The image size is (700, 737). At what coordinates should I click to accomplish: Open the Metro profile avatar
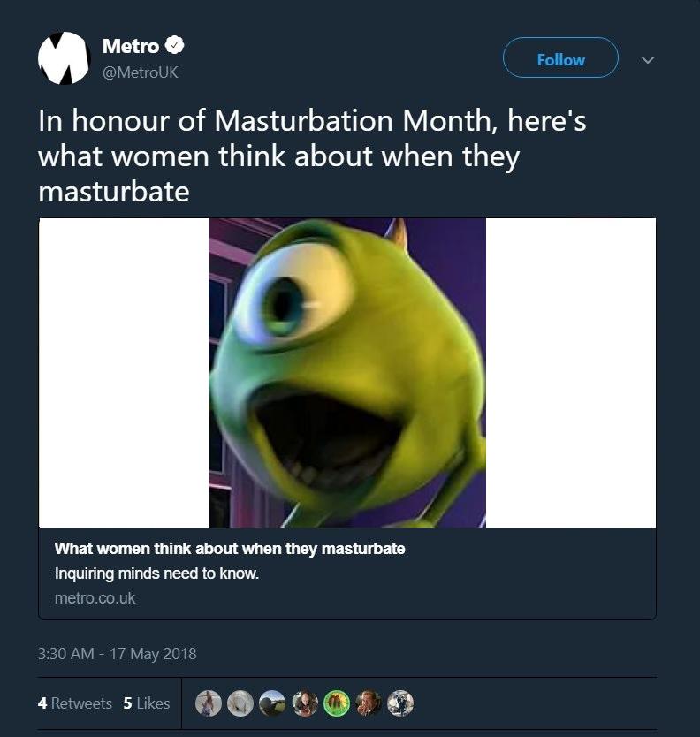64,58
